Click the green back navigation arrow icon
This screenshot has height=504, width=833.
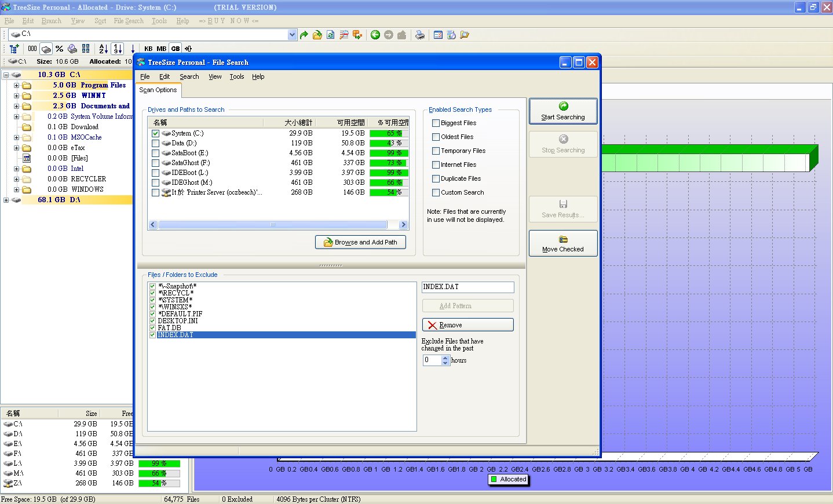point(375,35)
